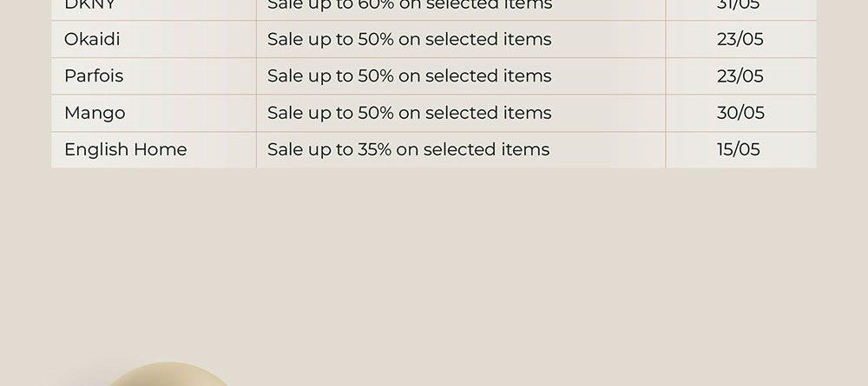Click Okaidi's sale up to 50% text
868x386 pixels.
(409, 39)
